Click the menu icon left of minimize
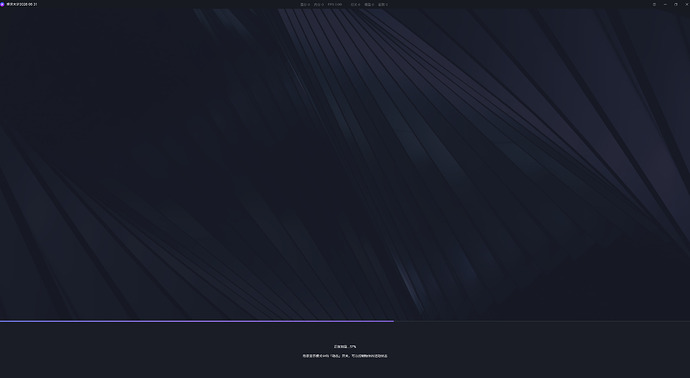Image resolution: width=690 pixels, height=378 pixels. point(654,4)
